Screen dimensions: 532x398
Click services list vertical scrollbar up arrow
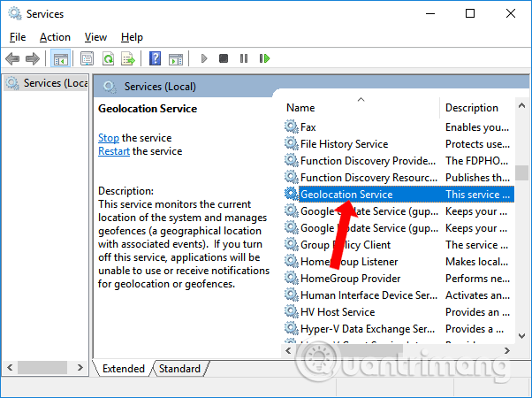click(x=521, y=106)
